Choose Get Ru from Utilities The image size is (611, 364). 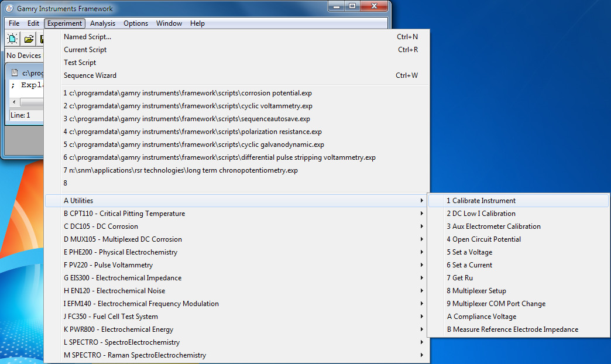tap(519, 278)
